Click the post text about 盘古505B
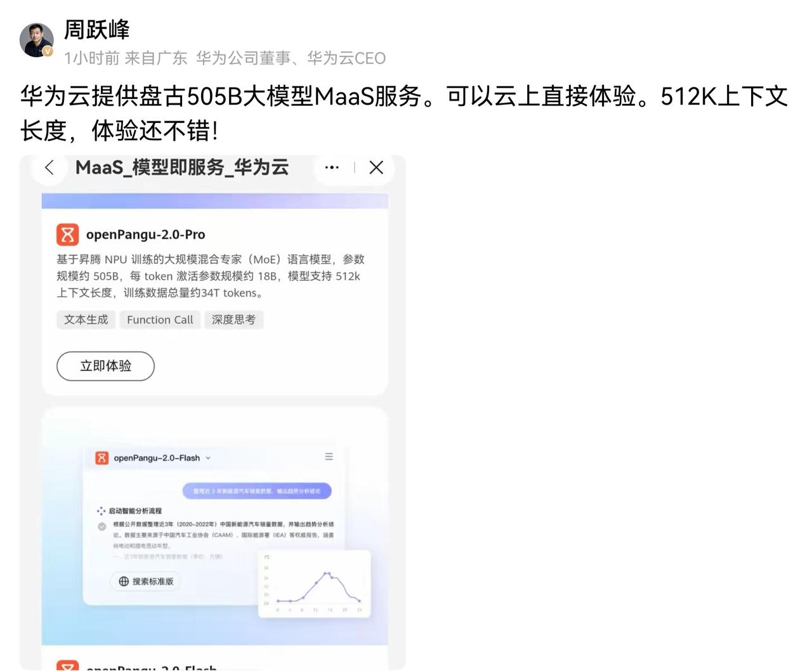 click(x=403, y=114)
